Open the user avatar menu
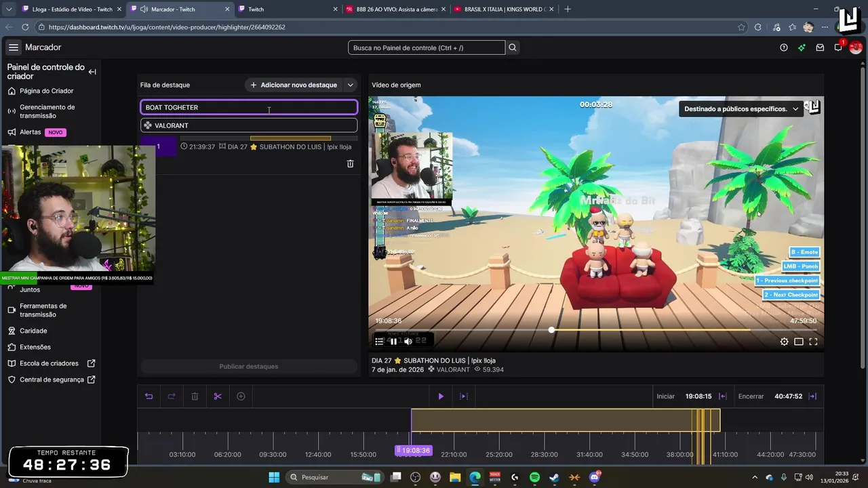Image resolution: width=868 pixels, height=488 pixels. pyautogui.click(x=856, y=47)
